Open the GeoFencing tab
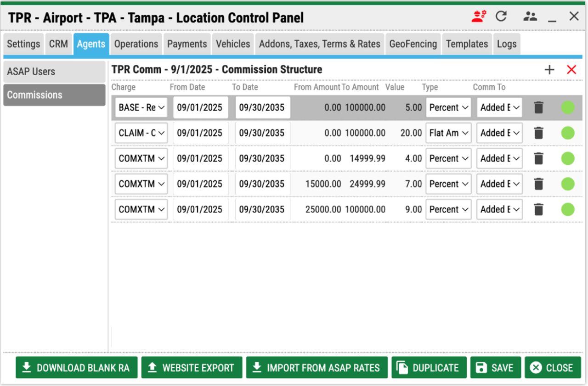 pos(413,44)
